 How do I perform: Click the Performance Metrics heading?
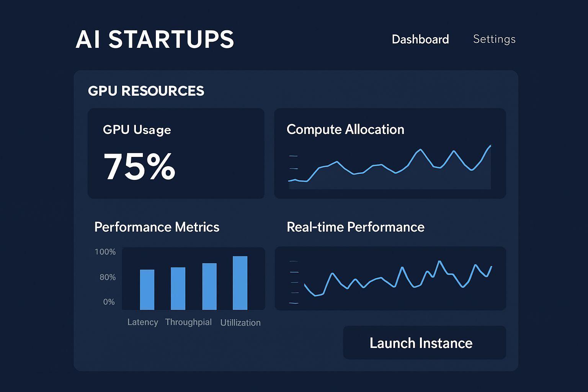(x=157, y=227)
